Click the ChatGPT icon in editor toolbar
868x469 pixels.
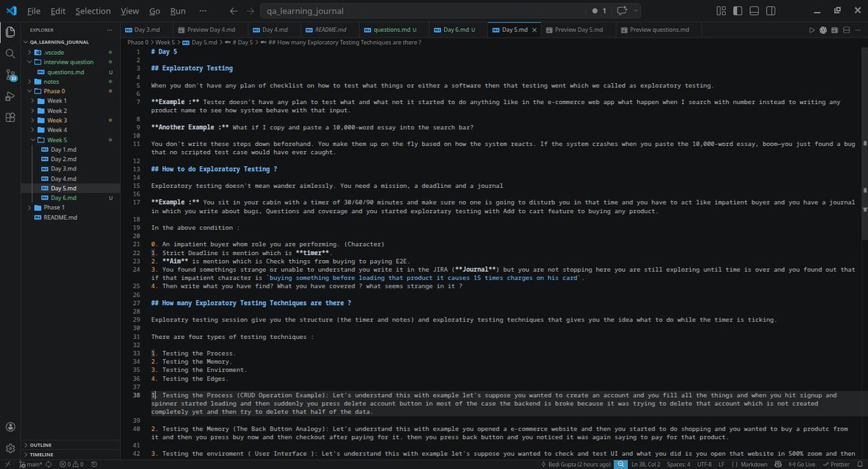823,30
